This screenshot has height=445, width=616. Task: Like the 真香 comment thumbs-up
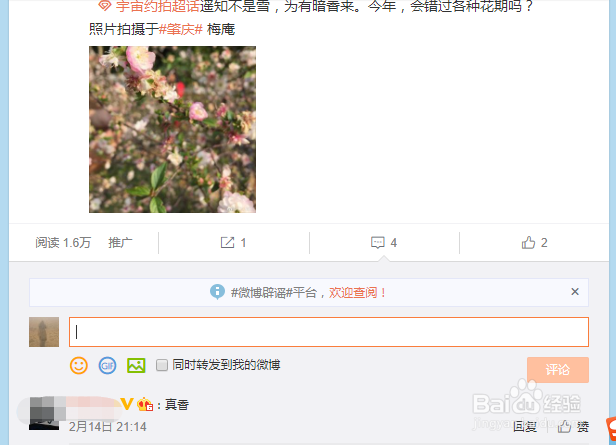pyautogui.click(x=565, y=427)
